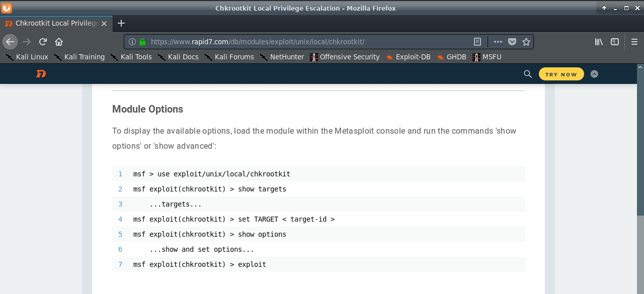Bookmark this page with star icon

[526, 42]
